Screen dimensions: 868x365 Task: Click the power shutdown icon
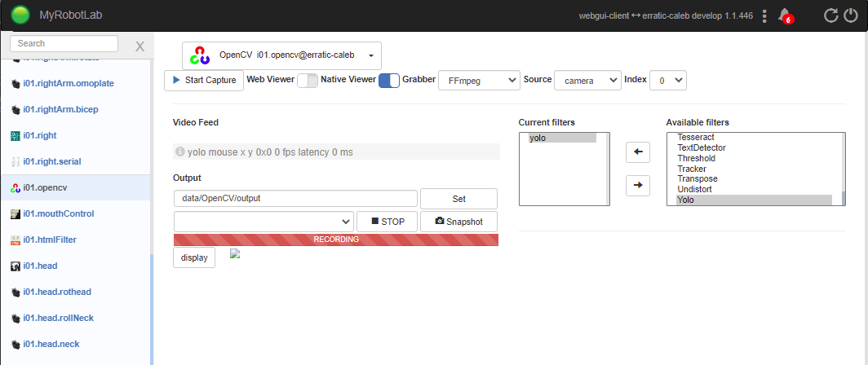tap(851, 15)
